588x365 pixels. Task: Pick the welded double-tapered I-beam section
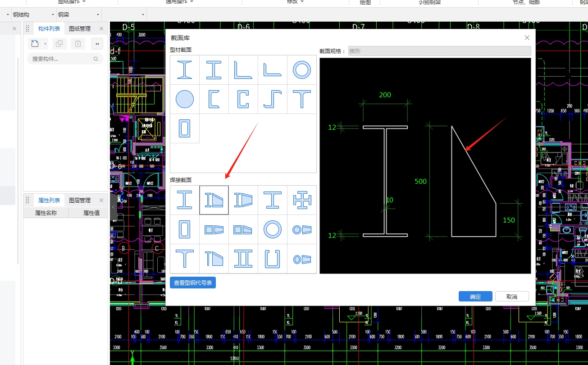tap(243, 200)
